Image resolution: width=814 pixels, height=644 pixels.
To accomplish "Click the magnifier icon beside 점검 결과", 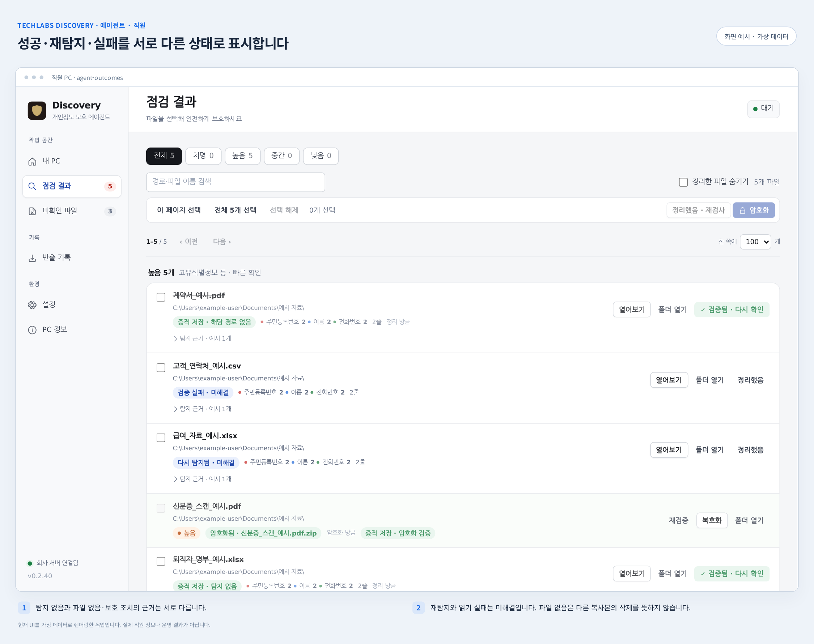I will pyautogui.click(x=33, y=186).
